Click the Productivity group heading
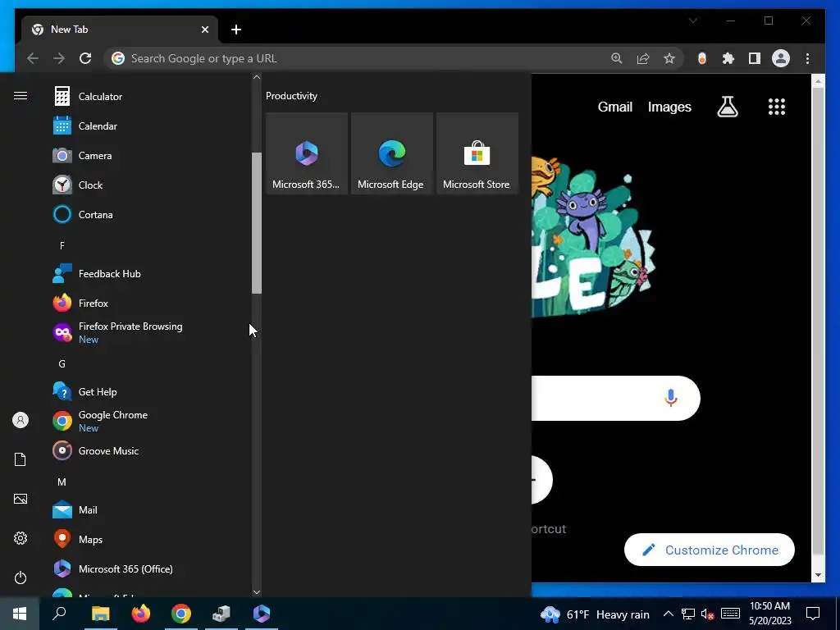Image resolution: width=840 pixels, height=630 pixels. pyautogui.click(x=291, y=96)
